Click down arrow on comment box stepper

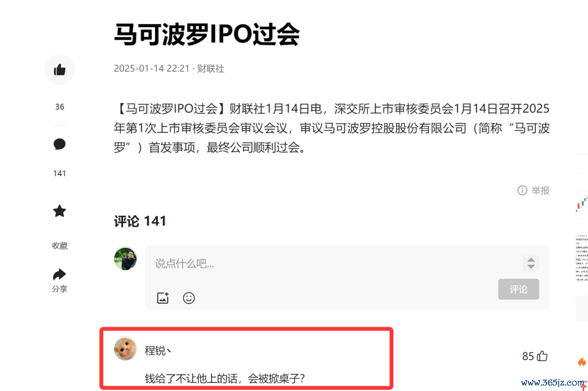(531, 266)
